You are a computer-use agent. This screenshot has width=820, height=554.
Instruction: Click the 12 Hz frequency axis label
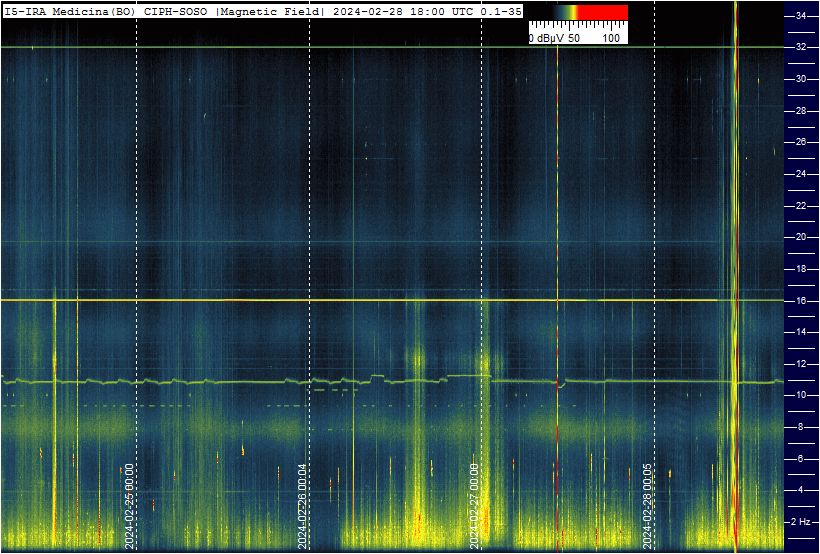pyautogui.click(x=801, y=364)
